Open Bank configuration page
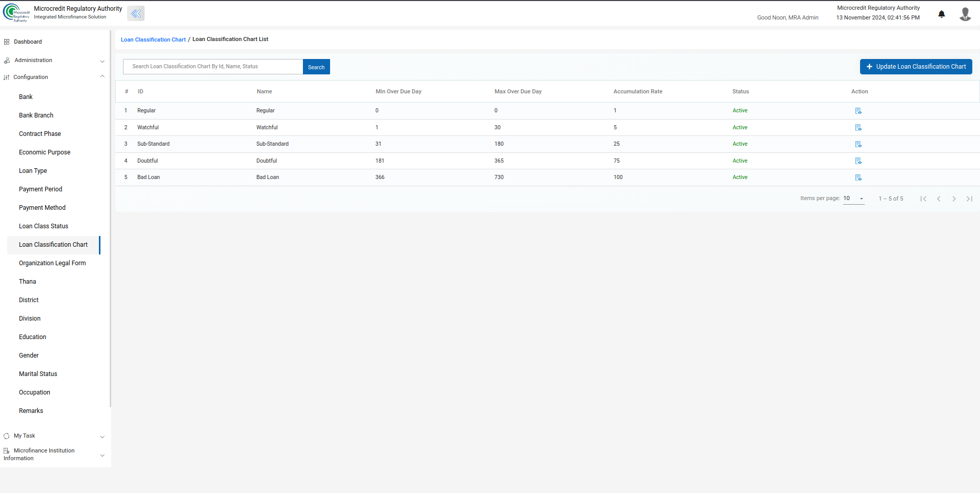 [x=26, y=97]
